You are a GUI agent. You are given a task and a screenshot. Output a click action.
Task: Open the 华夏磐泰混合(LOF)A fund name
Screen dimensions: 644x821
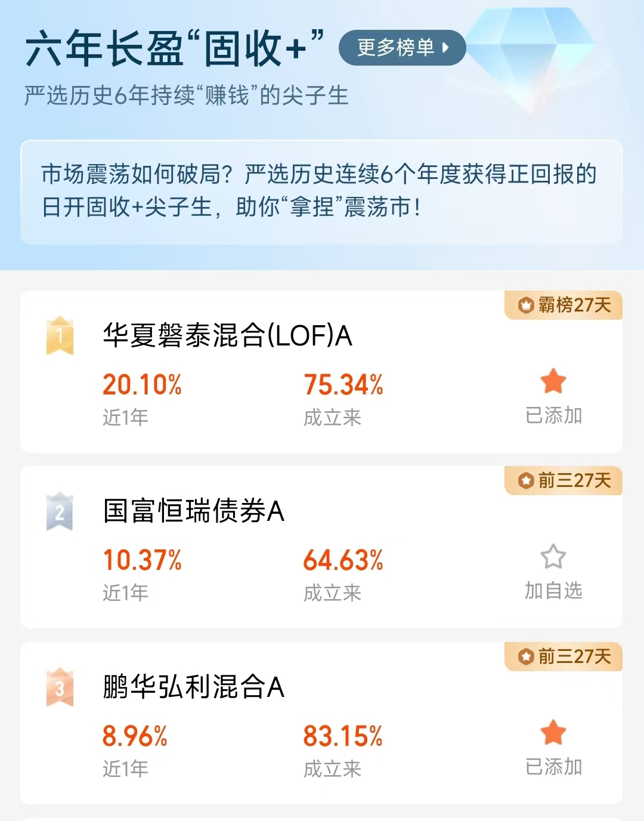tap(227, 335)
